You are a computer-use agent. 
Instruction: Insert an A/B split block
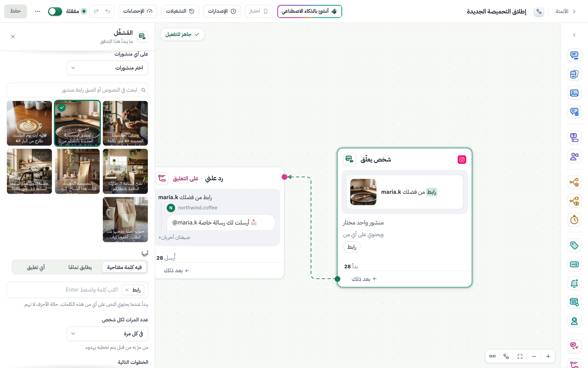tap(574, 201)
